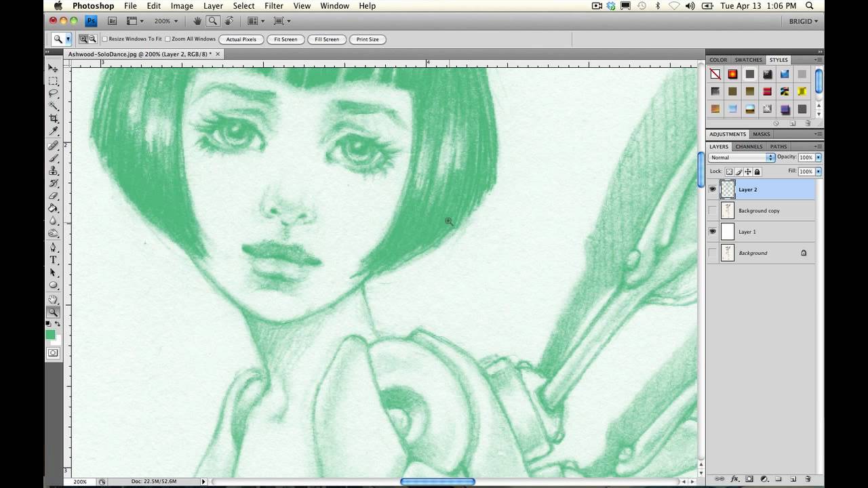Viewport: 868px width, 488px height.
Task: Activate the Crop tool
Action: [54, 119]
